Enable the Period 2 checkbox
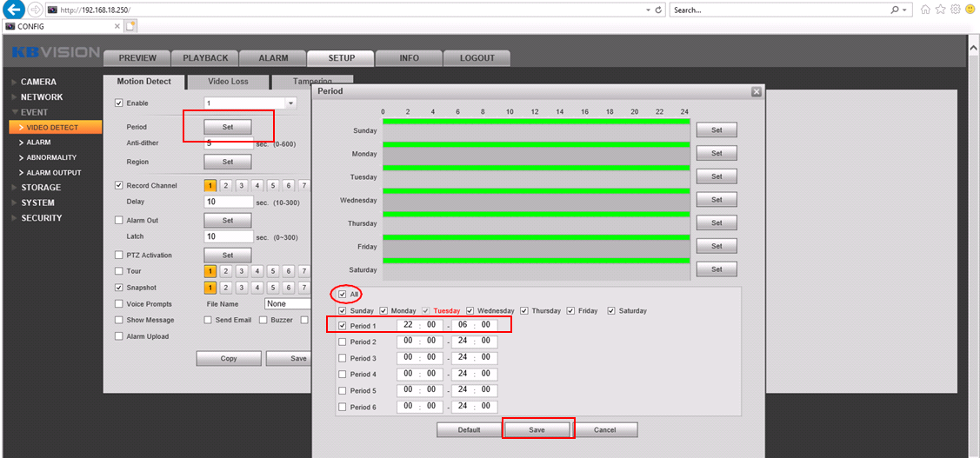This screenshot has height=458, width=980. (343, 342)
